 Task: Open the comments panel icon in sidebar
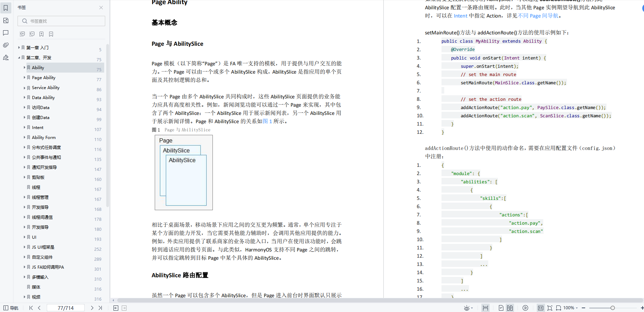coord(6,33)
